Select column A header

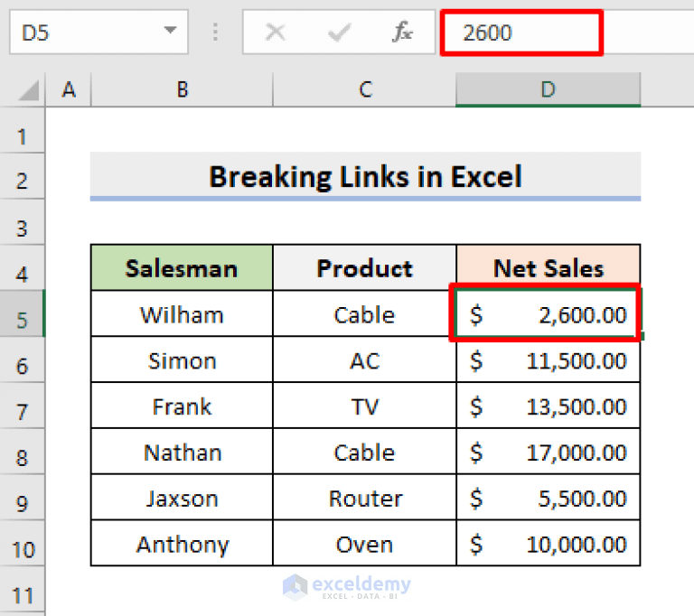[68, 89]
